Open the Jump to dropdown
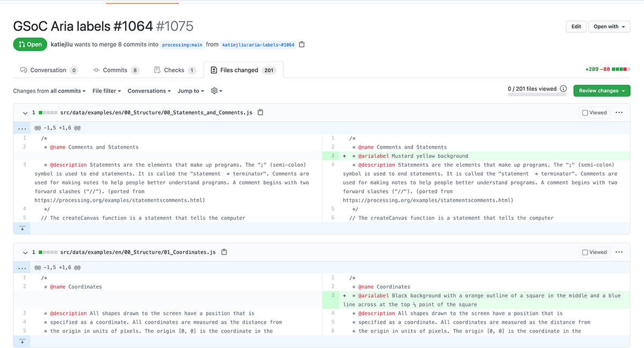Viewport: 644px width, 348px height. click(191, 91)
